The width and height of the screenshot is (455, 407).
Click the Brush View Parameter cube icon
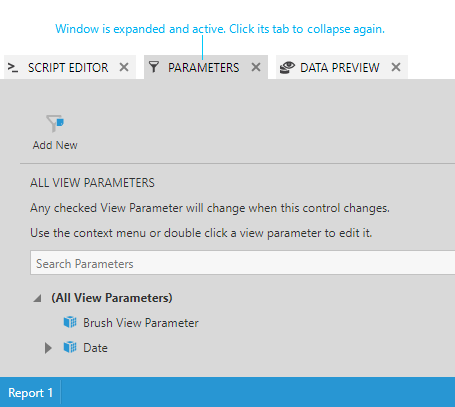(70, 322)
